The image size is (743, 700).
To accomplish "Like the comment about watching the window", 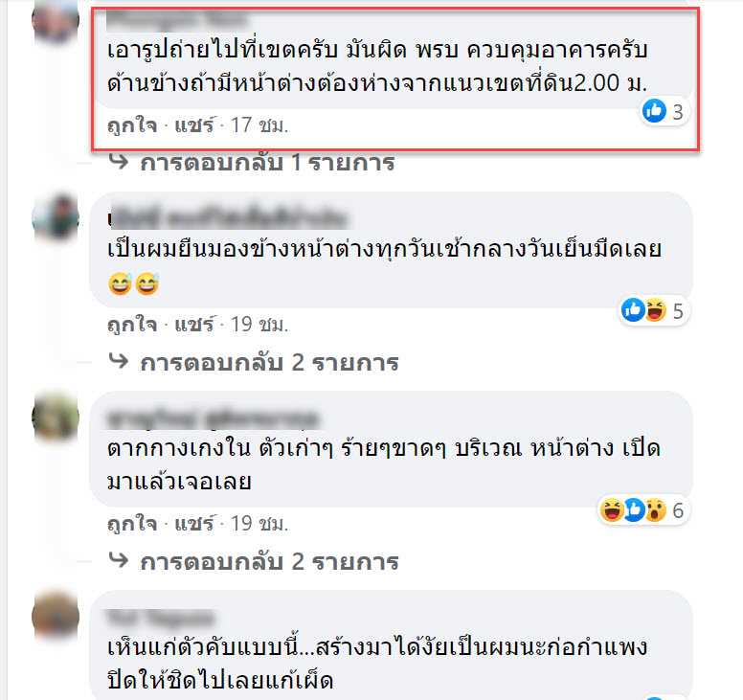I will coord(132,325).
